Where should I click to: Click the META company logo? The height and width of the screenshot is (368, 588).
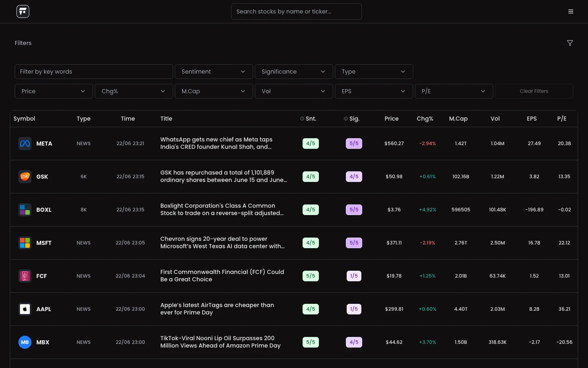click(25, 144)
